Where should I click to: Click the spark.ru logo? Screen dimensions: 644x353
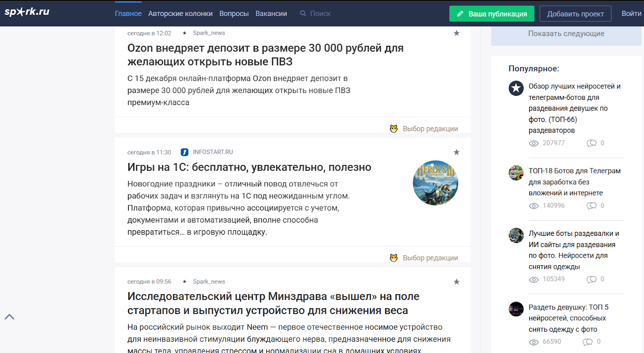(x=27, y=12)
